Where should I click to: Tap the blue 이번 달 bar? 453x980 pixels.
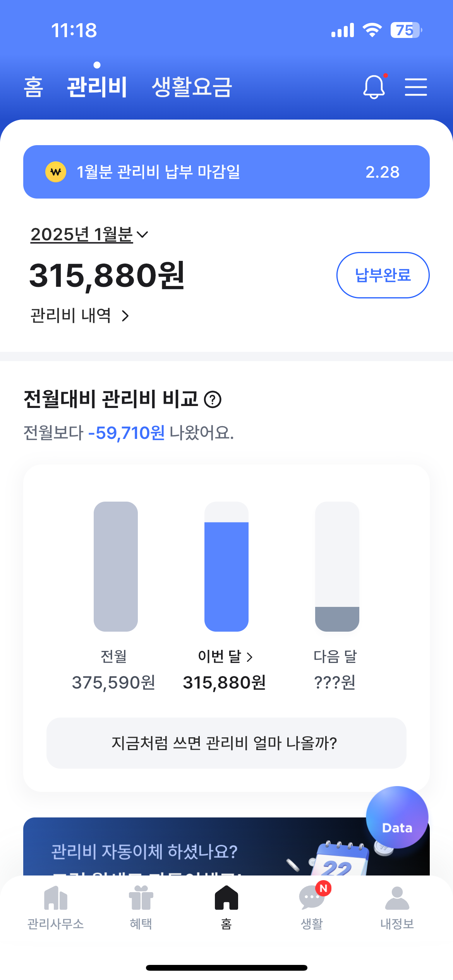(x=226, y=577)
